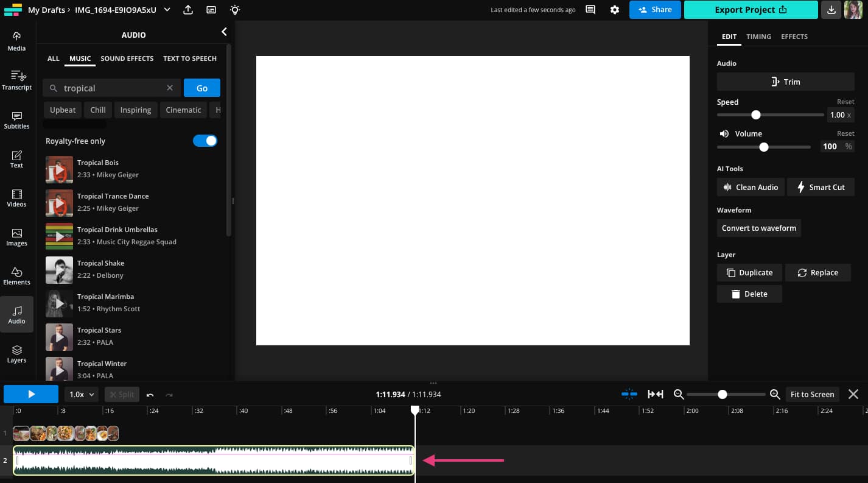Open the Layers sidebar panel
The height and width of the screenshot is (483, 868).
pyautogui.click(x=16, y=353)
